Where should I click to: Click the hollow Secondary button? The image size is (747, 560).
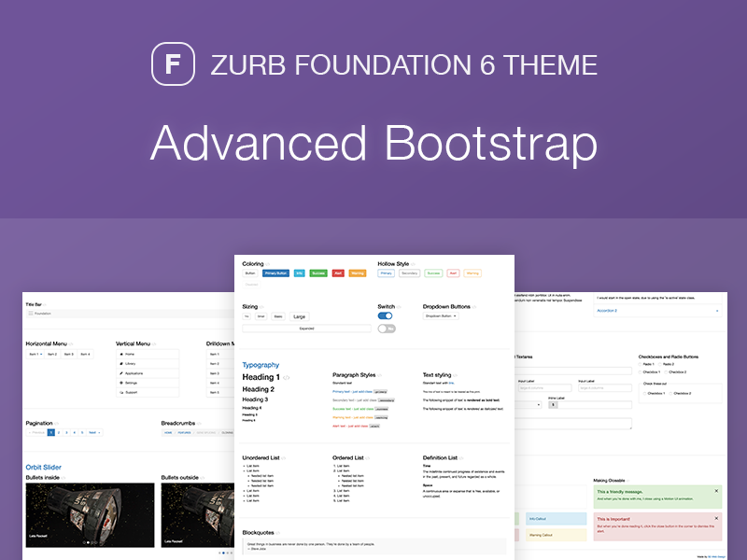click(x=409, y=273)
